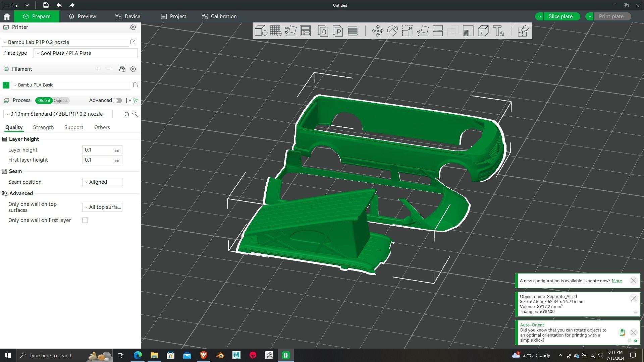Image resolution: width=644 pixels, height=362 pixels.
Task: Close the Auto-Orient tip
Action: pyautogui.click(x=633, y=333)
